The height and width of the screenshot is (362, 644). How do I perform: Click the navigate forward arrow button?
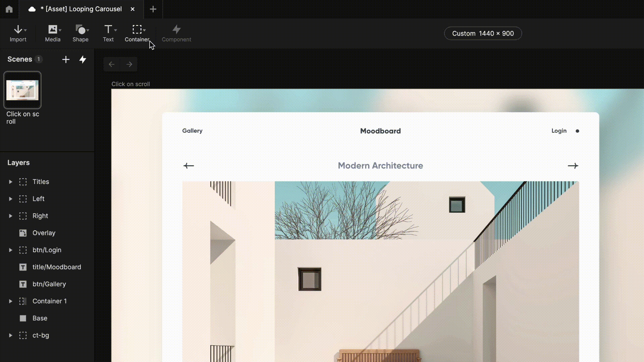(129, 65)
